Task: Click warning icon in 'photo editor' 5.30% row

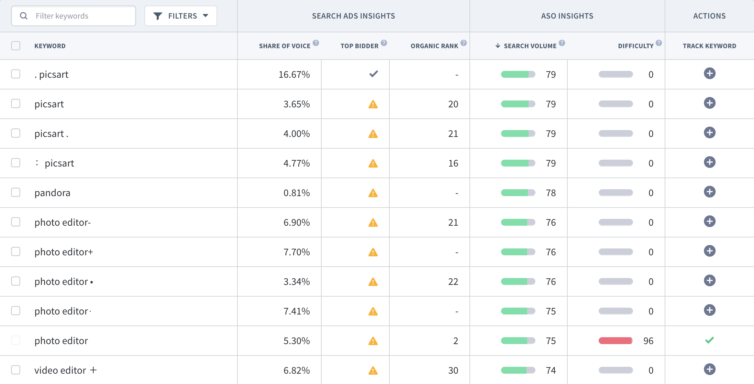Action: pos(373,341)
